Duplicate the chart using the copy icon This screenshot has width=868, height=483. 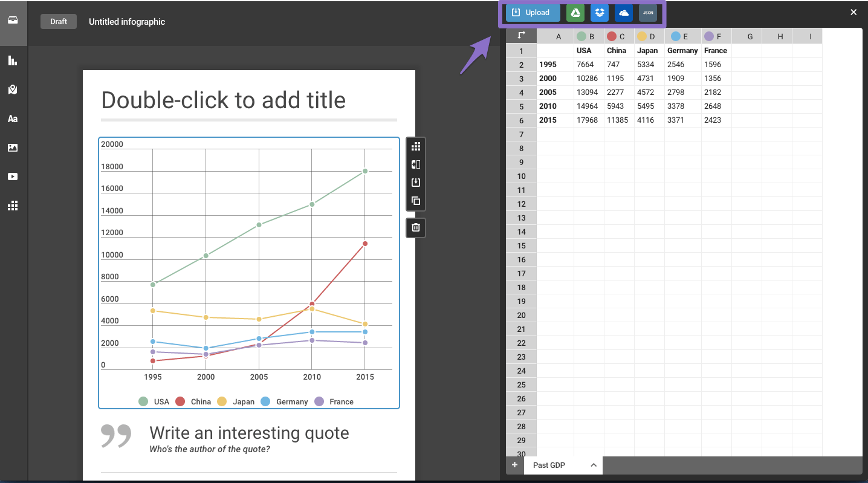(x=416, y=201)
